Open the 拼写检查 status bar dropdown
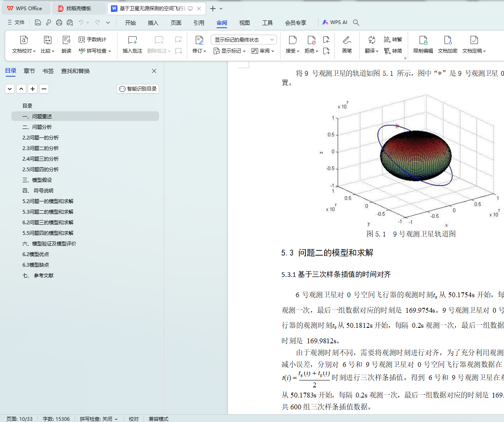 (x=116, y=419)
